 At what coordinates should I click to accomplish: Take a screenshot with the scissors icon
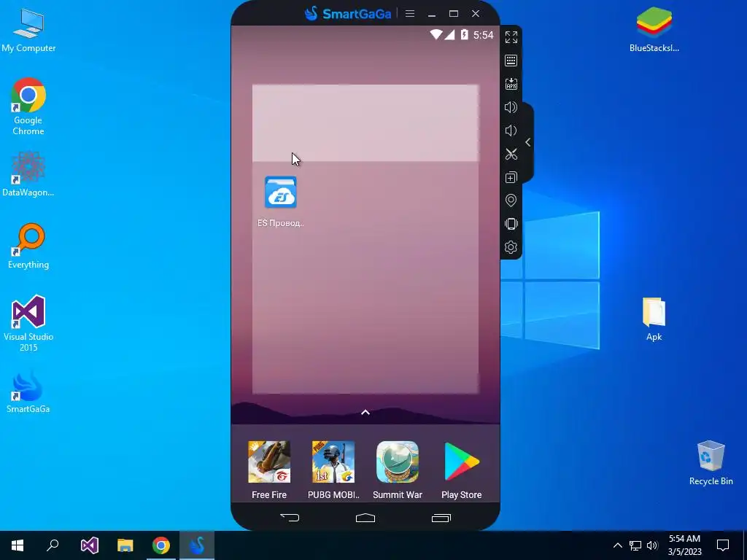point(511,154)
